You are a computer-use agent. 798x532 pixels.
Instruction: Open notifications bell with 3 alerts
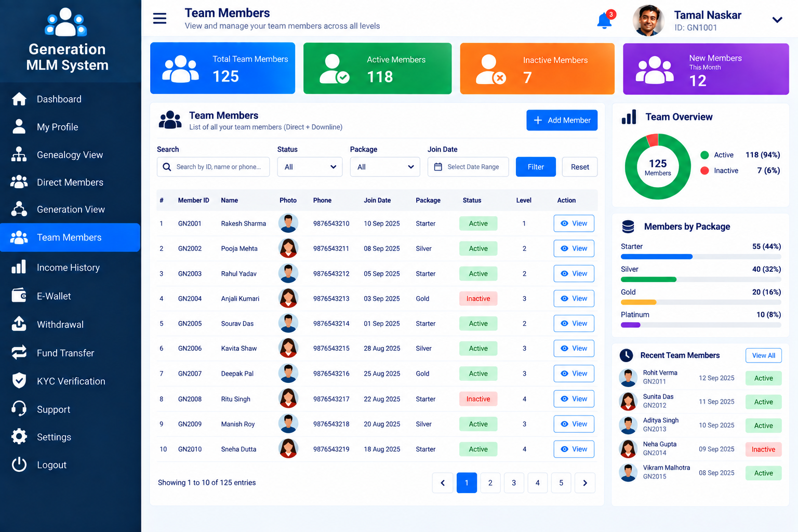[x=605, y=20]
